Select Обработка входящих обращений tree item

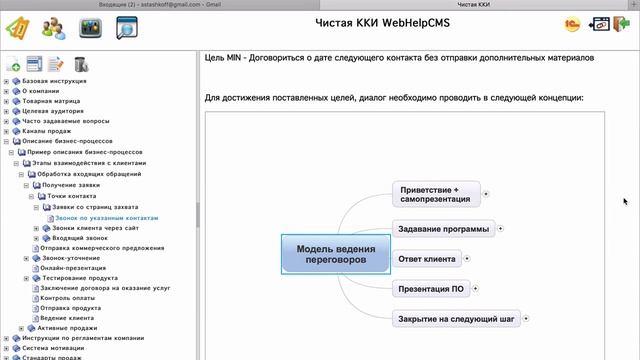pyautogui.click(x=89, y=174)
